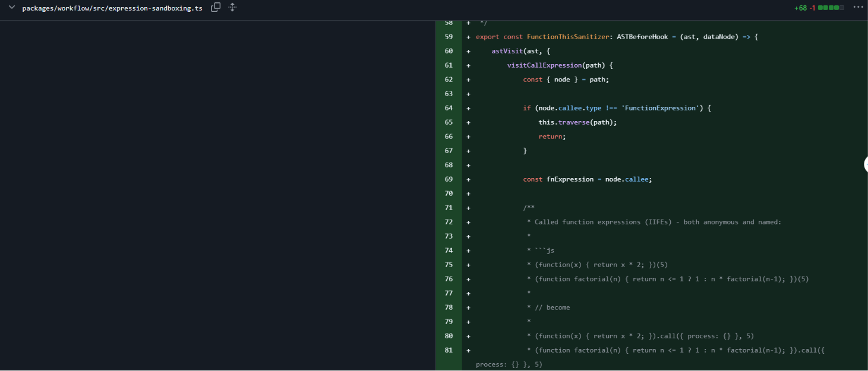Click the '```js' comment line

click(541, 250)
